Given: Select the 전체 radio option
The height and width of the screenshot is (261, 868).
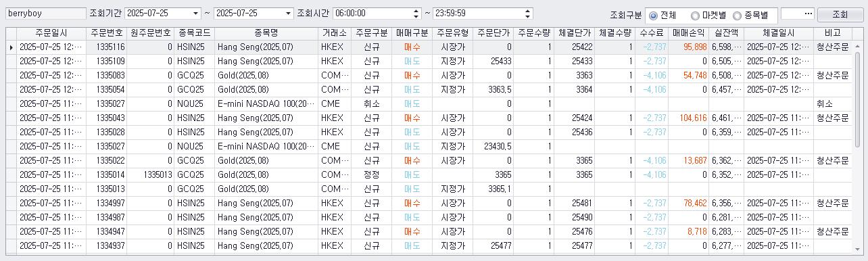Looking at the screenshot, I should tap(665, 15).
